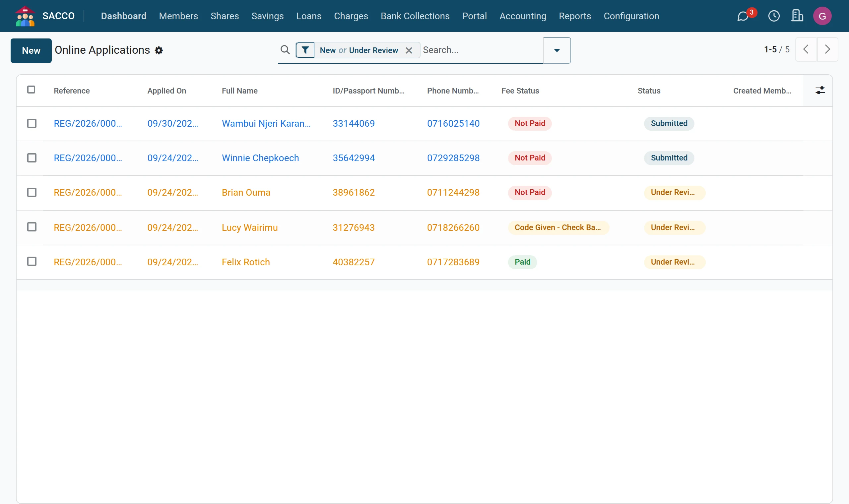Image resolution: width=849 pixels, height=504 pixels.
Task: Open the Shares menu
Action: pyautogui.click(x=225, y=16)
